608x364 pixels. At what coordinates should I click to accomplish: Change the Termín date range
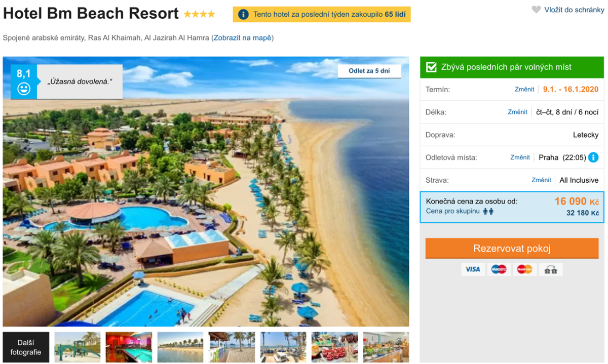tap(524, 89)
